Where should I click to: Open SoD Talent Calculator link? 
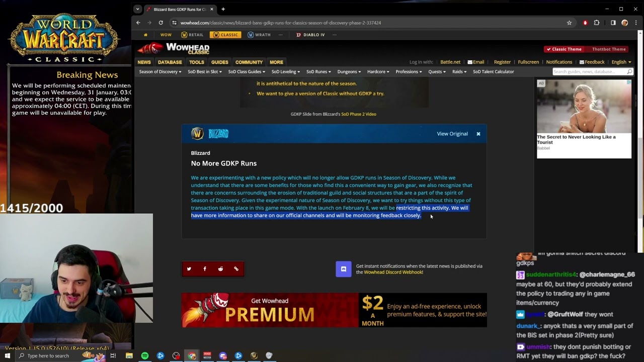pos(493,71)
